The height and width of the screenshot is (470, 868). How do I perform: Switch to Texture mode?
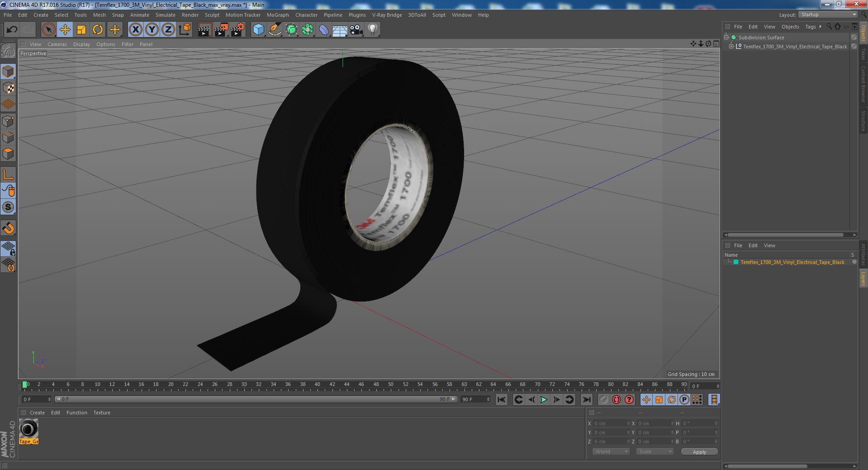8,88
